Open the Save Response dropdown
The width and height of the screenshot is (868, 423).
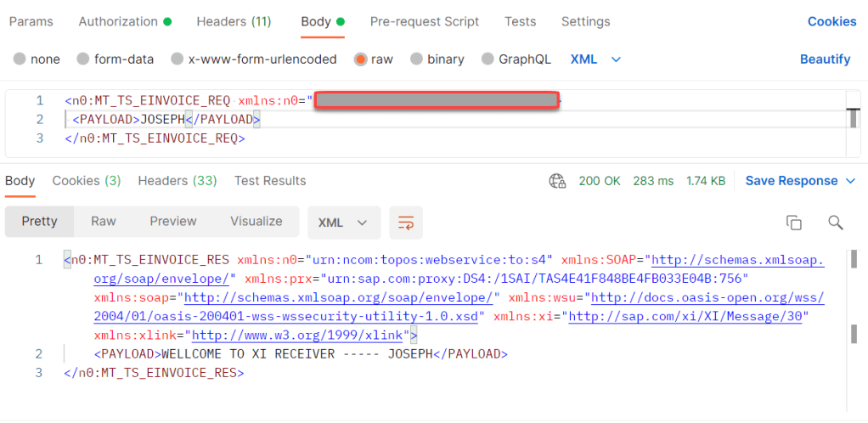tap(803, 181)
